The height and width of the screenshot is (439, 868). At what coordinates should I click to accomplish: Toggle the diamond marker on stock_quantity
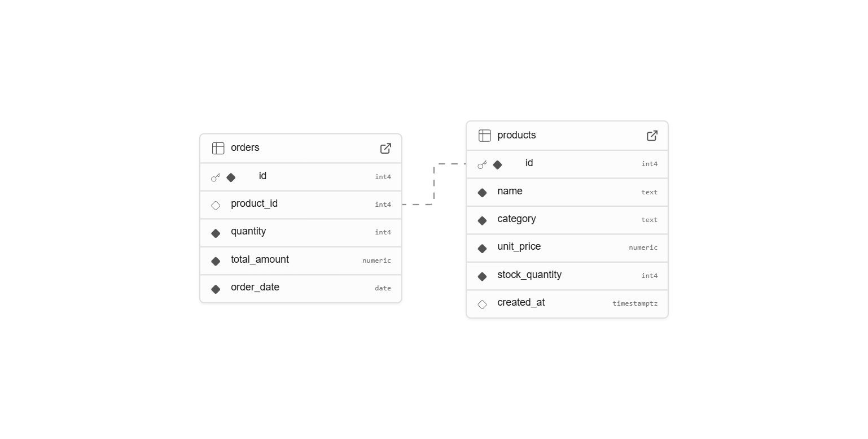coord(482,276)
